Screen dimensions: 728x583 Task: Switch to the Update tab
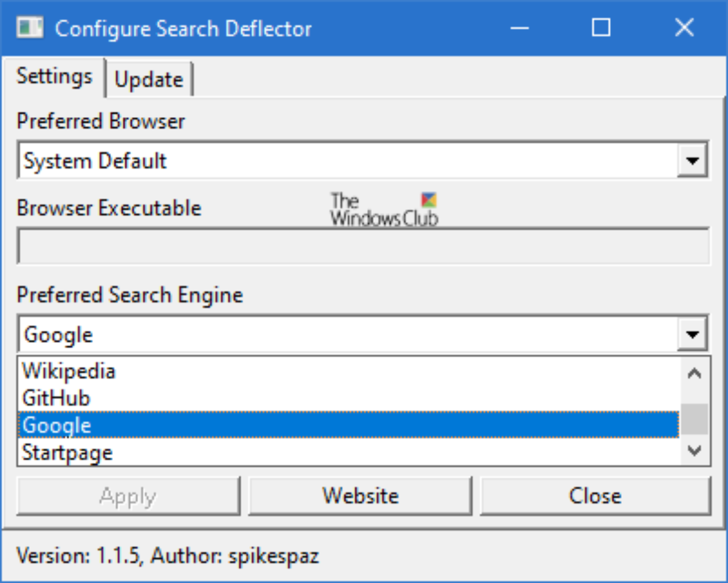click(x=149, y=79)
